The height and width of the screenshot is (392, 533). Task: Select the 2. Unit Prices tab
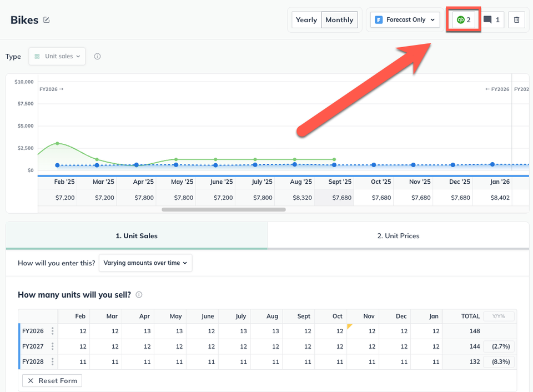pyautogui.click(x=399, y=236)
